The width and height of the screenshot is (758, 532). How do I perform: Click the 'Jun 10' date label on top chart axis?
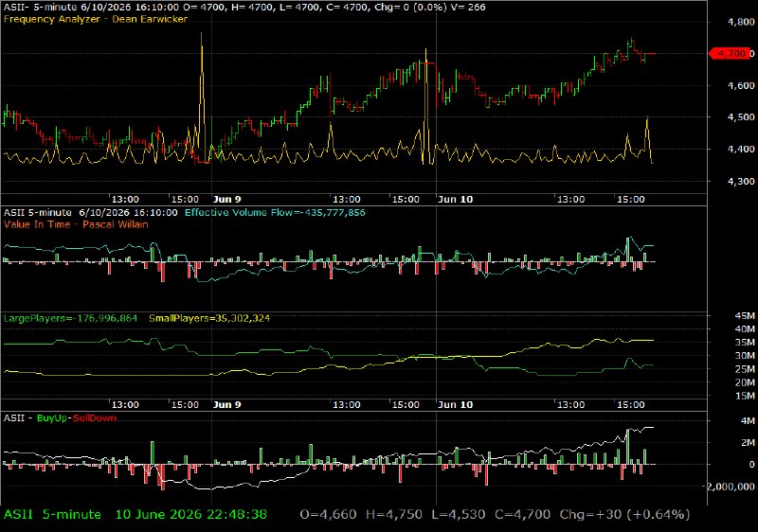[455, 200]
